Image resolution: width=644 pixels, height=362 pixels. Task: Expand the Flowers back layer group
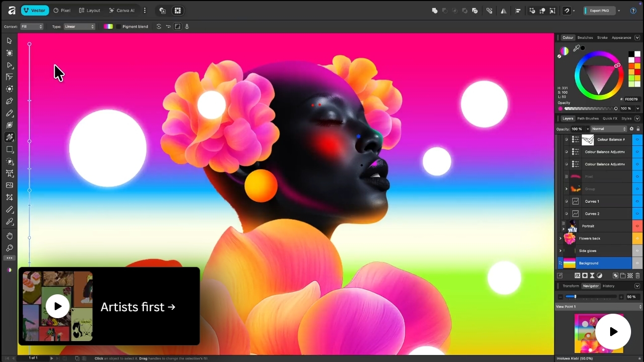pyautogui.click(x=560, y=239)
